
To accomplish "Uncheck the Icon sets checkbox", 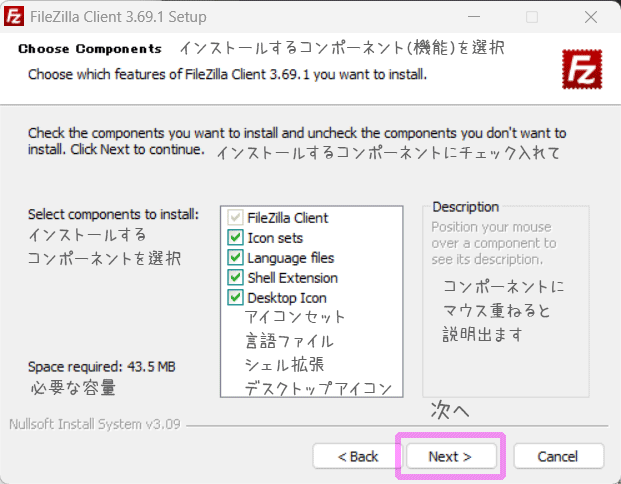I will (235, 237).
